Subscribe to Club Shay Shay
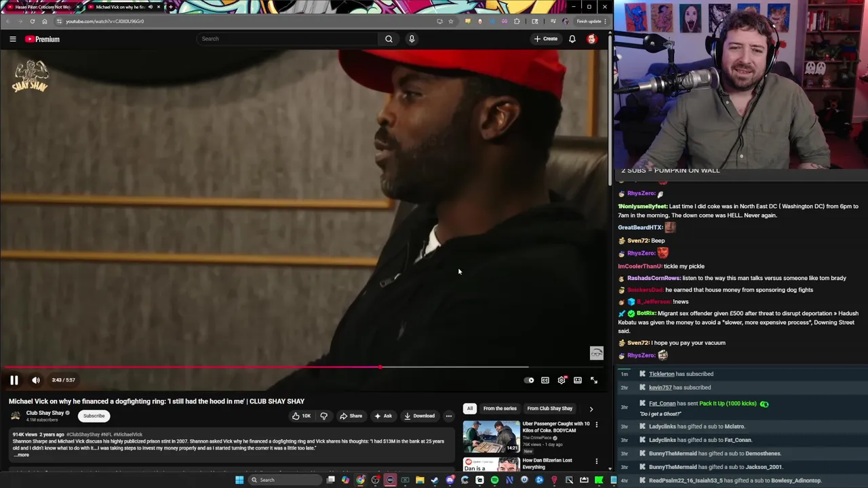Viewport: 868px width, 488px height. tap(94, 416)
